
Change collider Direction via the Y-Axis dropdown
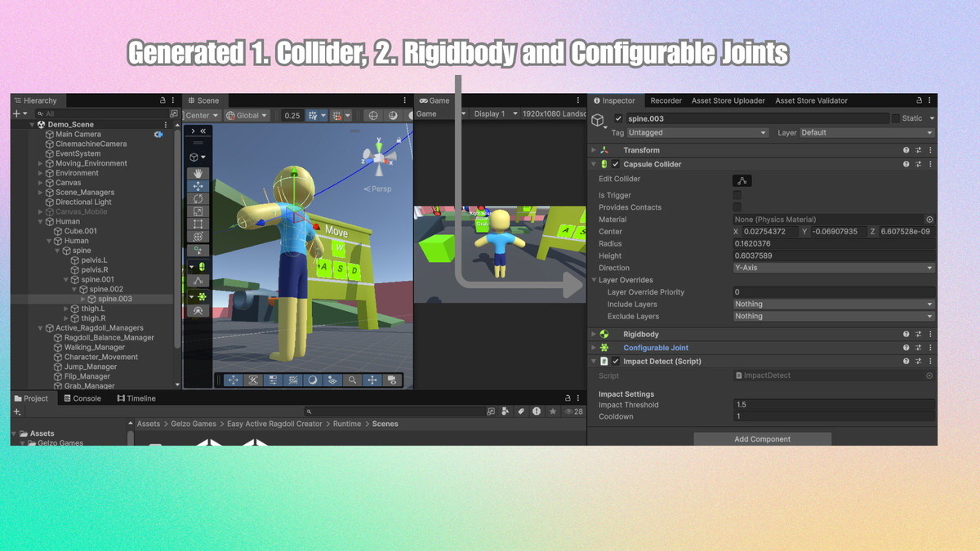tap(833, 268)
